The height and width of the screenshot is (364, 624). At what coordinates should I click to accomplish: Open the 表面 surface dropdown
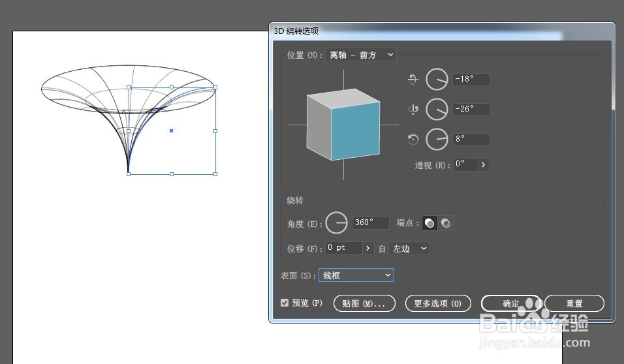click(356, 275)
